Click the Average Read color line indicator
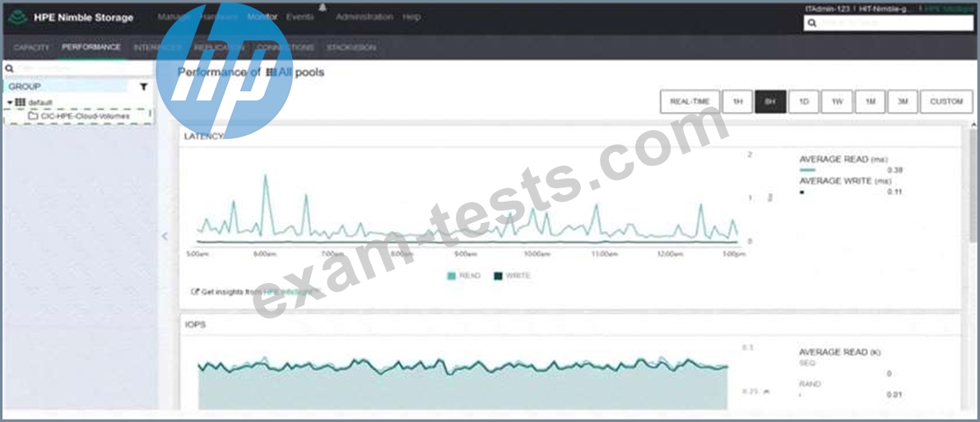 pyautogui.click(x=807, y=169)
